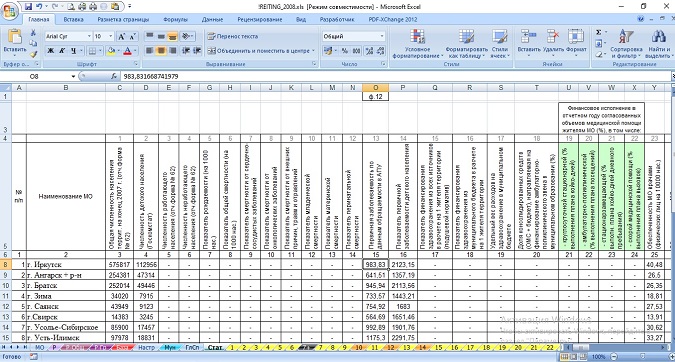The width and height of the screenshot is (675, 362).
Task: Switch to the Формулы ribbon tab
Action: pos(176,19)
